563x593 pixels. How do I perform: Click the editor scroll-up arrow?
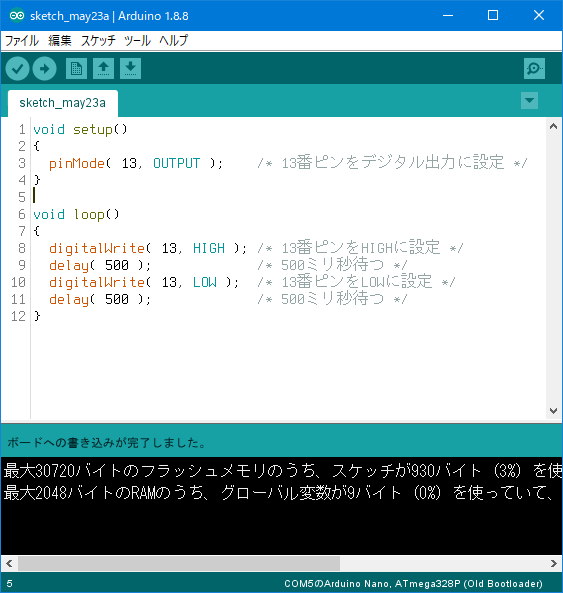(x=554, y=126)
